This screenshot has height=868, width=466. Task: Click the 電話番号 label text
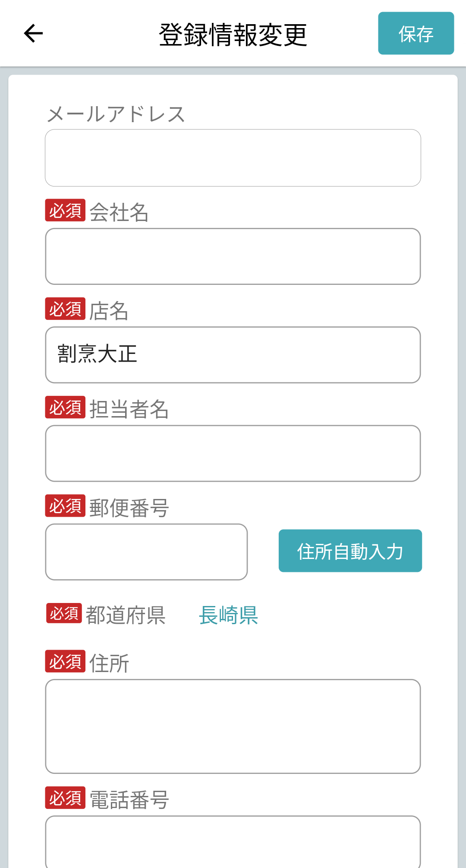(x=129, y=799)
